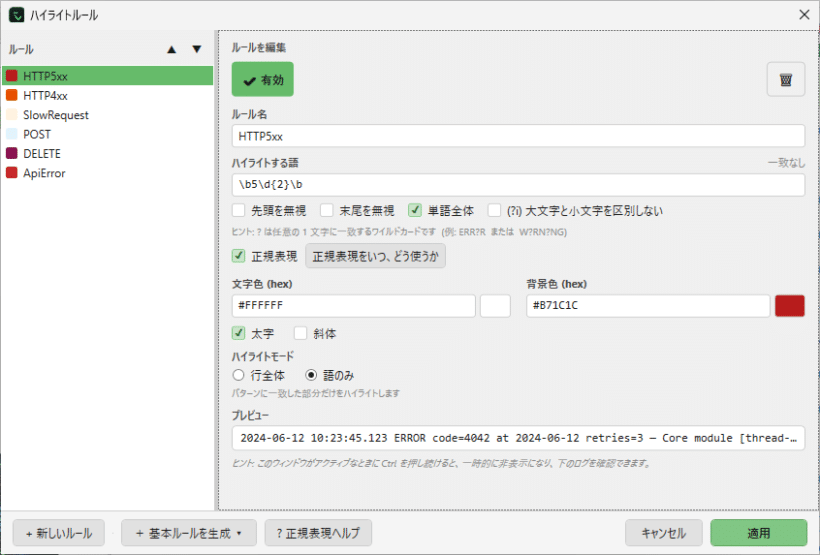The height and width of the screenshot is (555, 820).
Task: Enable 大文字と小文字を区別しない checkbox
Action: (x=494, y=210)
